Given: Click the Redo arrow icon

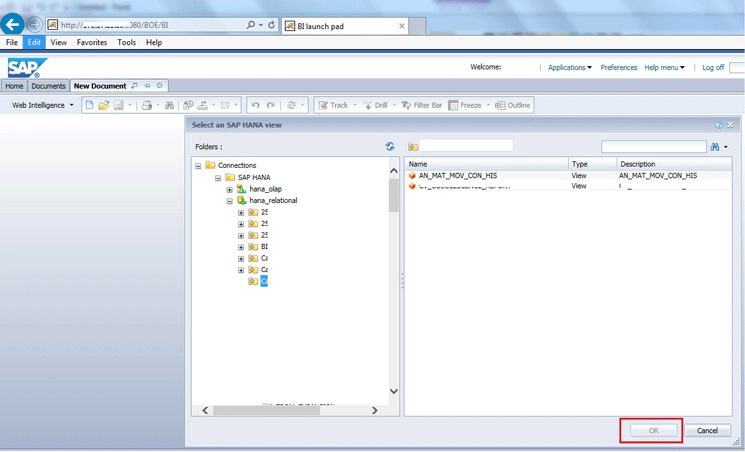Looking at the screenshot, I should tap(271, 105).
